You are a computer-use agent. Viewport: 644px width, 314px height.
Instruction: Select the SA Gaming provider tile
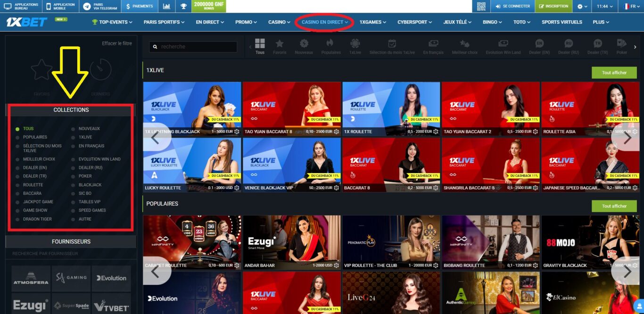tap(71, 278)
